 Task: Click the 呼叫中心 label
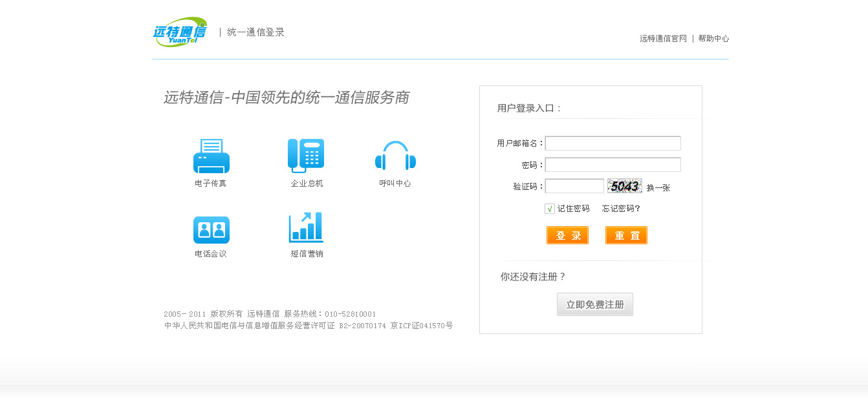(395, 184)
